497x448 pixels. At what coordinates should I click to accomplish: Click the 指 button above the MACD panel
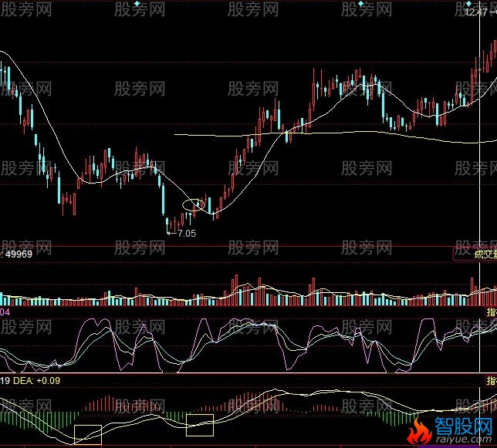point(492,380)
